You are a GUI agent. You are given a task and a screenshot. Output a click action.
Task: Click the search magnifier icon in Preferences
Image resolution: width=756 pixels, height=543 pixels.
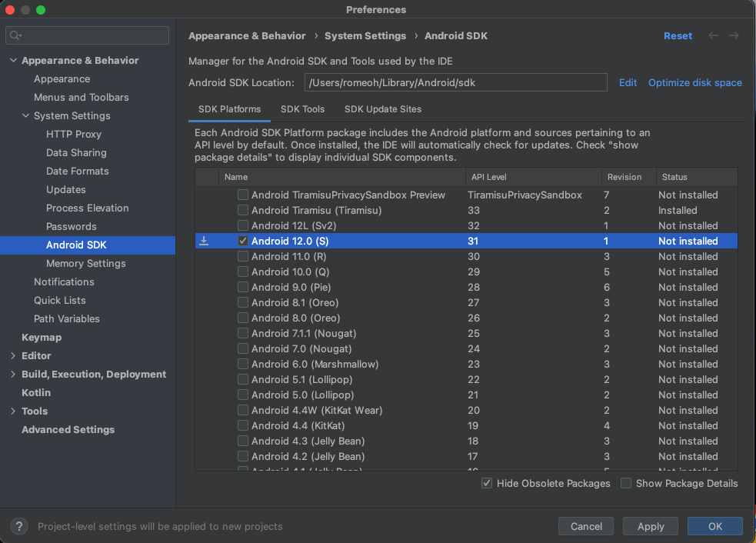[x=15, y=35]
